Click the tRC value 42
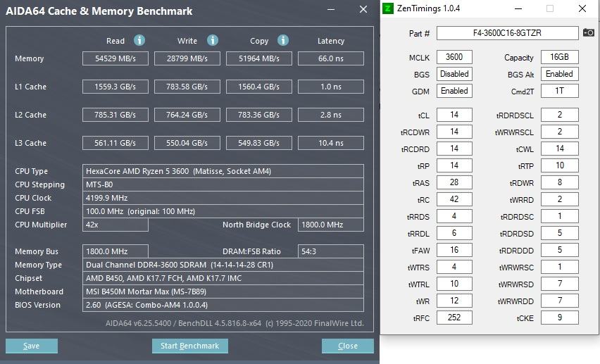Image resolution: width=600 pixels, height=364 pixels. pos(454,199)
